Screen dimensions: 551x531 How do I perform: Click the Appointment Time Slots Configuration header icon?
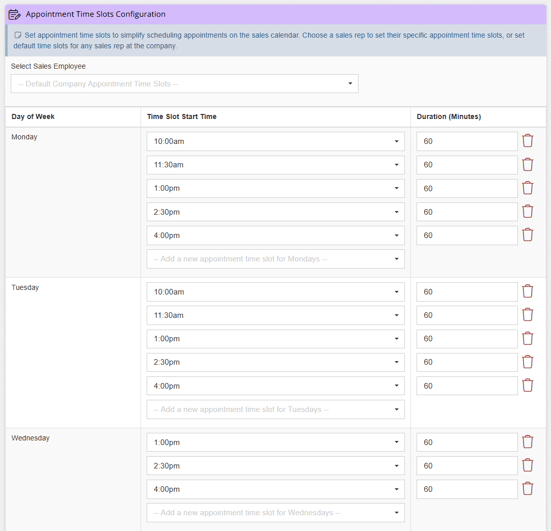14,14
